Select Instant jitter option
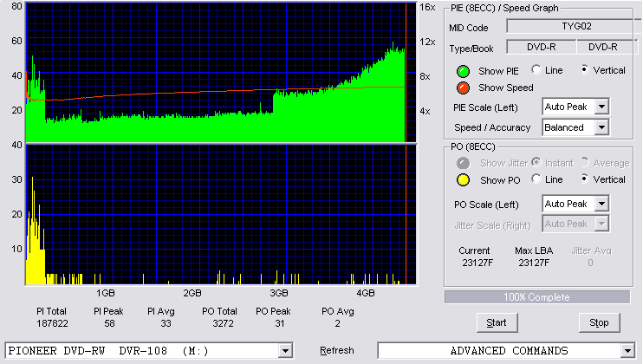Viewport: 643px width, 364px height. click(x=536, y=162)
